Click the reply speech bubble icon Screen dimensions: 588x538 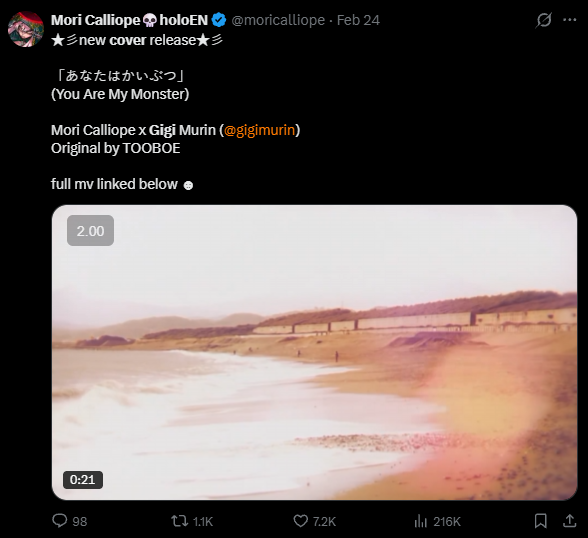click(60, 521)
